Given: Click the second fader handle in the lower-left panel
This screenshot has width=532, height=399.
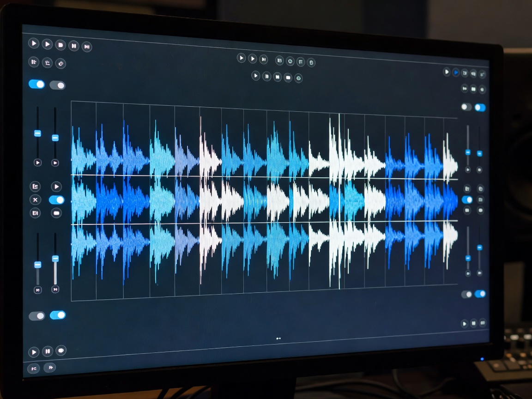Looking at the screenshot, I should pos(55,259).
